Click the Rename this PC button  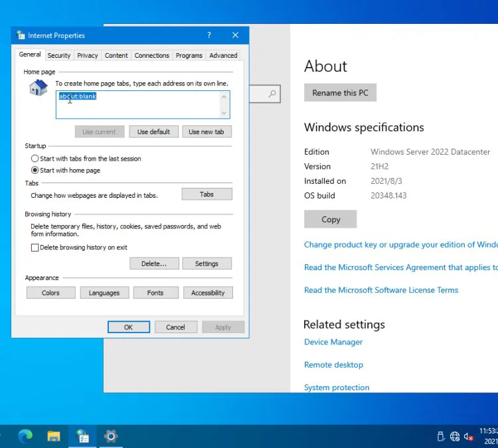tap(340, 93)
